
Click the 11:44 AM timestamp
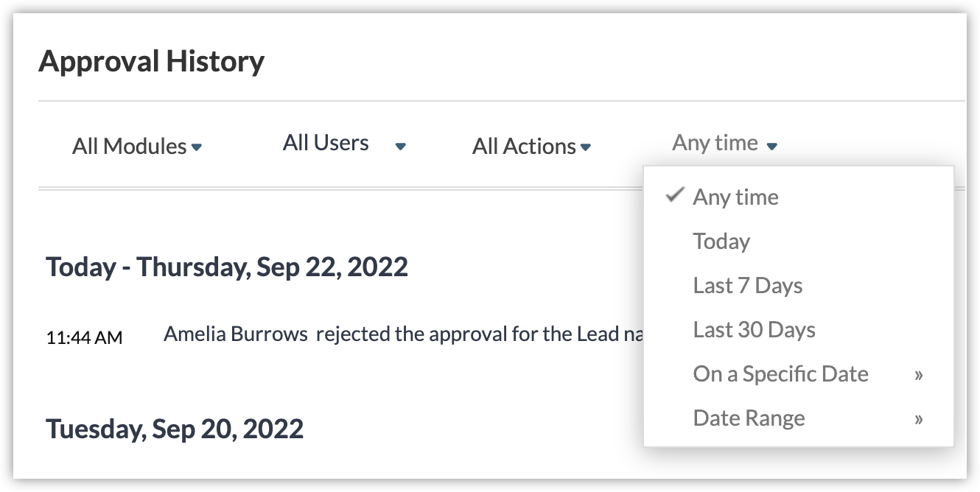click(x=84, y=338)
